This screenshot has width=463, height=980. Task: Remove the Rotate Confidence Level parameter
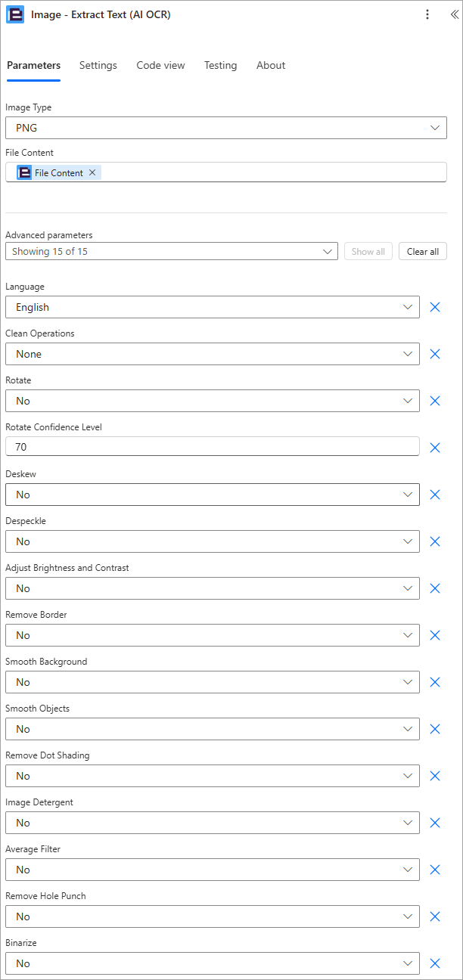tap(435, 448)
